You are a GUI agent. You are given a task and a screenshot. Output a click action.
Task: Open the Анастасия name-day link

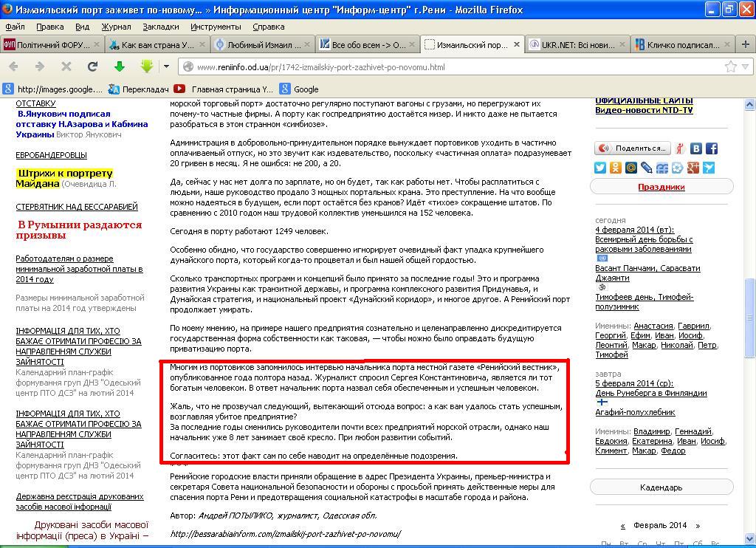tap(653, 326)
